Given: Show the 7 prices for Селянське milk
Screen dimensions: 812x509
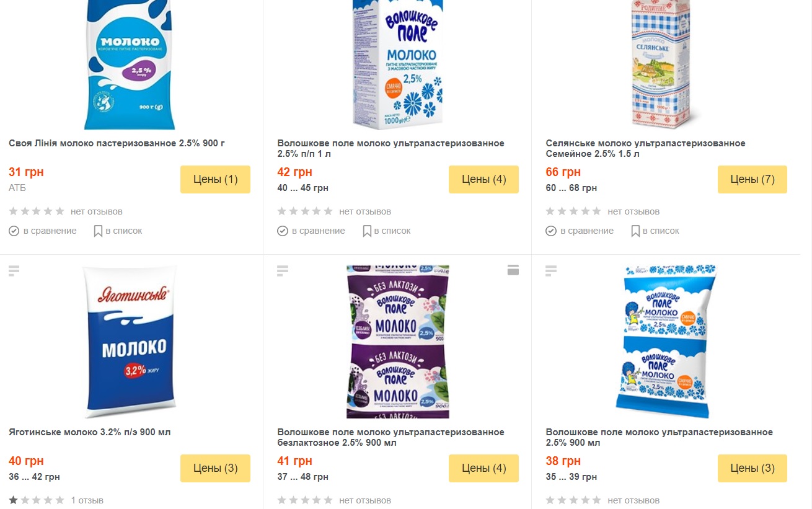Looking at the screenshot, I should coord(752,179).
